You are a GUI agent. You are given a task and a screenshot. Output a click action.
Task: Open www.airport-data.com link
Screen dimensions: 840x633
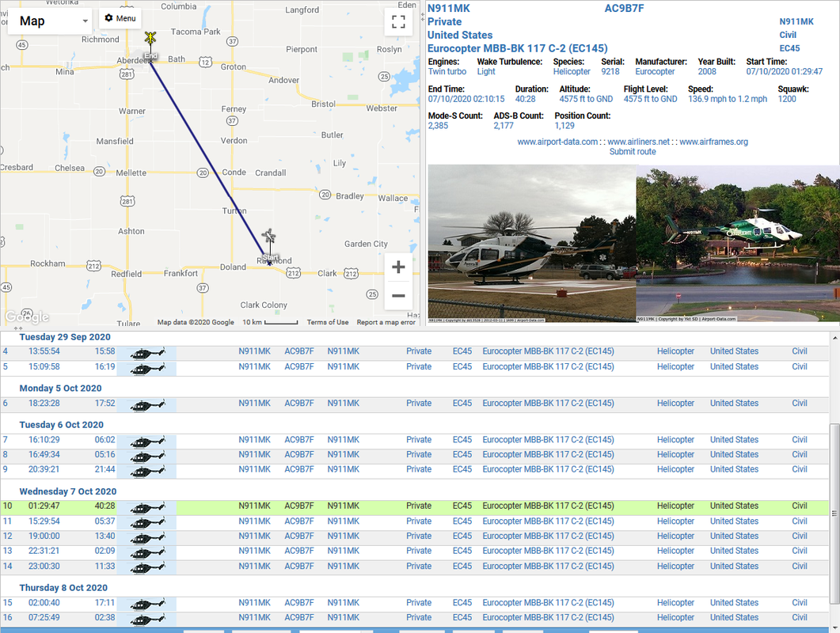(x=557, y=142)
